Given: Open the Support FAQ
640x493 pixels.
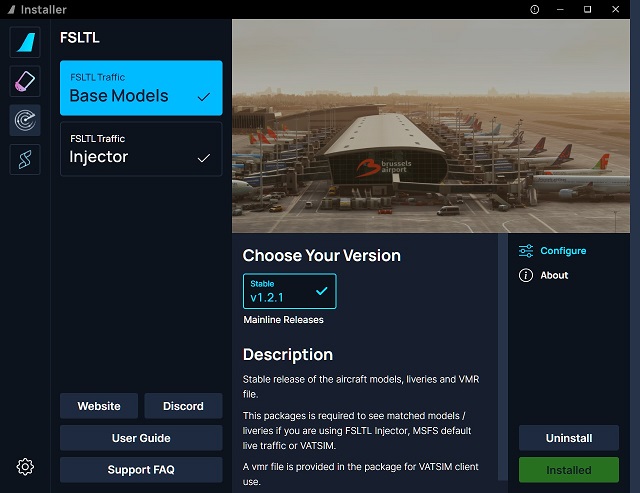Looking at the screenshot, I should [141, 470].
